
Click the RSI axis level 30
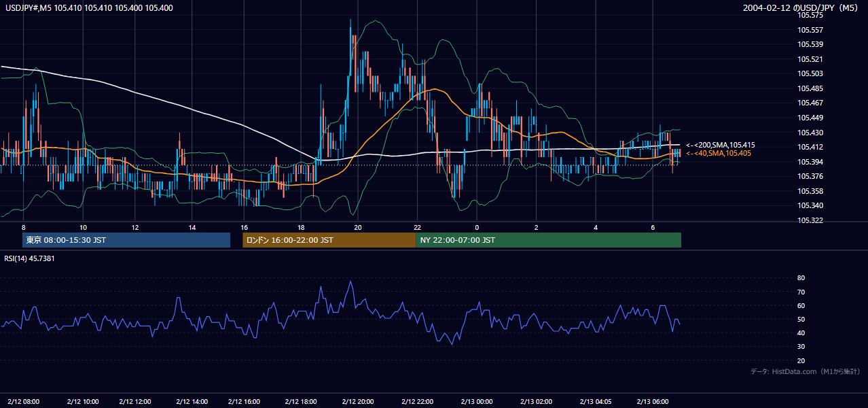801,347
